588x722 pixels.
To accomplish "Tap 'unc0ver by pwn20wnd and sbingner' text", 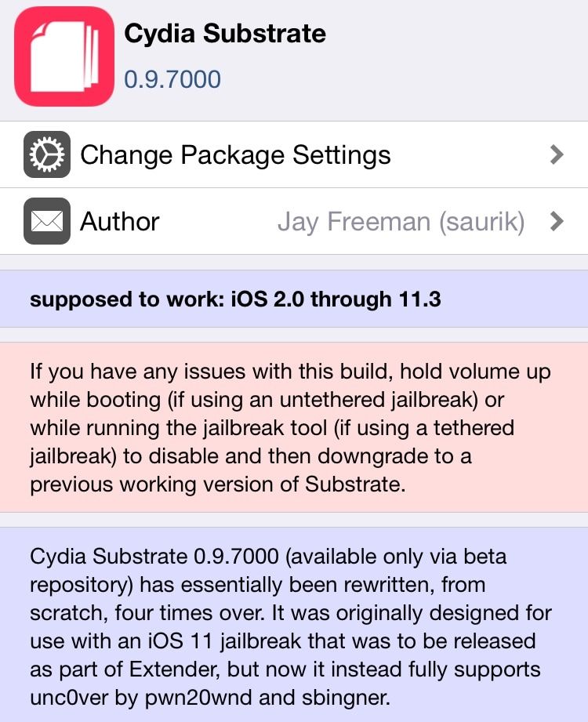I will 210,698.
